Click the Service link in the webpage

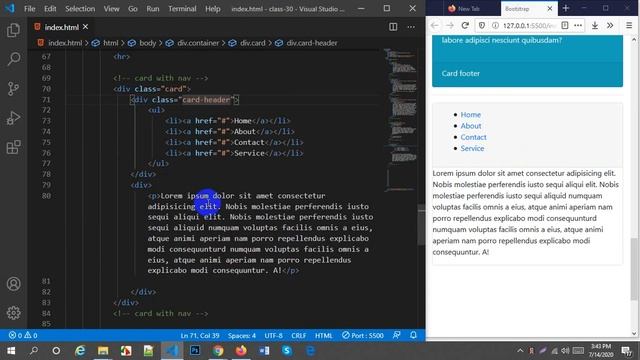(x=472, y=149)
